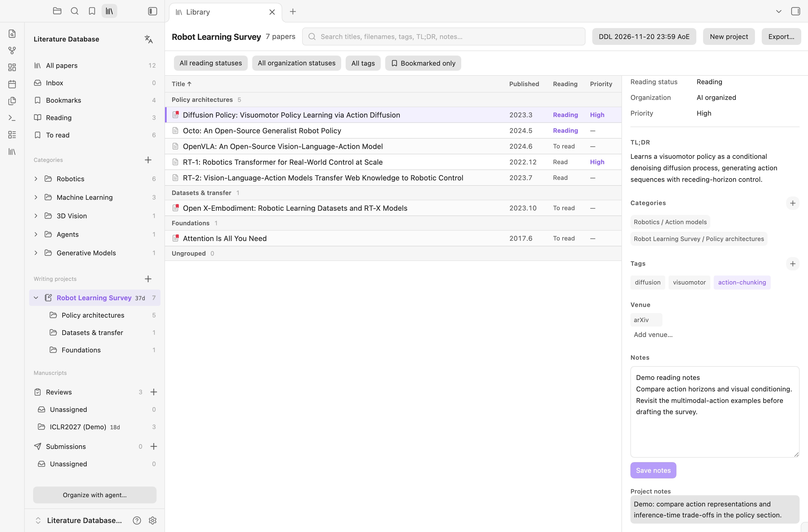Add a new category with plus icon
Image resolution: width=808 pixels, height=532 pixels.
(148, 160)
